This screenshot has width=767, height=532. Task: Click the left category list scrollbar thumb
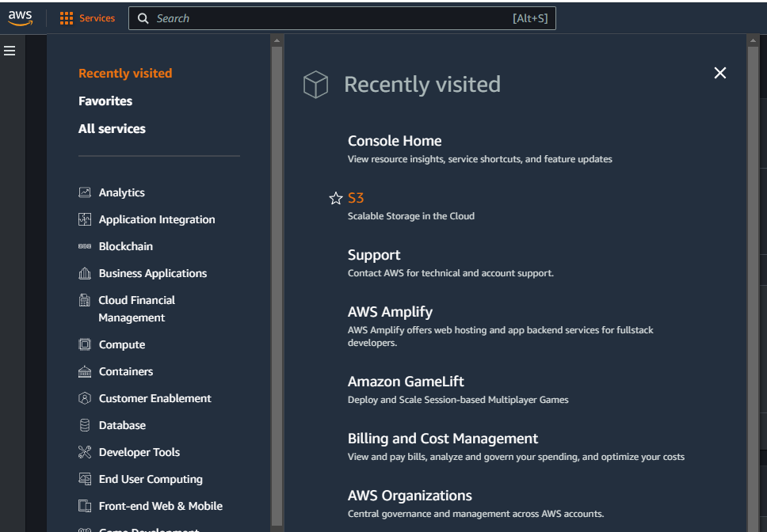click(277, 285)
